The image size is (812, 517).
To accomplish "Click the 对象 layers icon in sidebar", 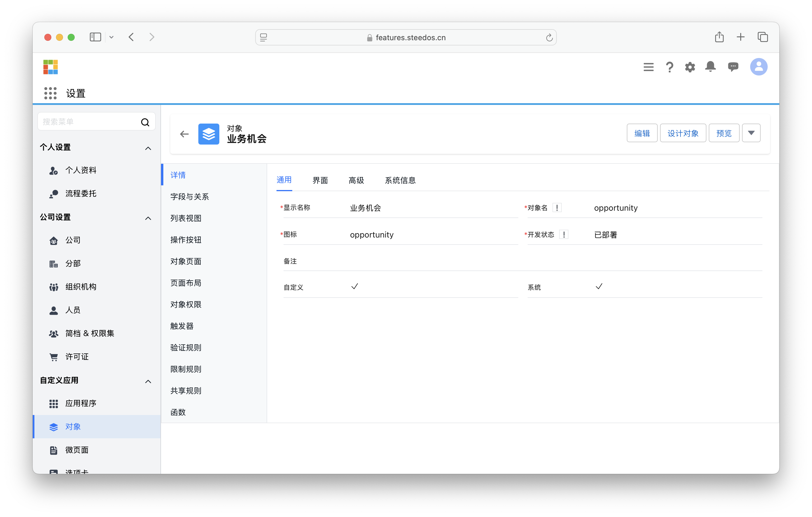I will [x=54, y=427].
